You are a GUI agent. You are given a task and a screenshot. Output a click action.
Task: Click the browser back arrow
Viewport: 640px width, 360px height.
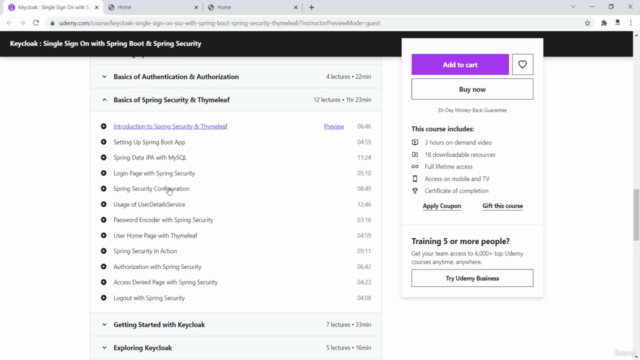click(9, 23)
